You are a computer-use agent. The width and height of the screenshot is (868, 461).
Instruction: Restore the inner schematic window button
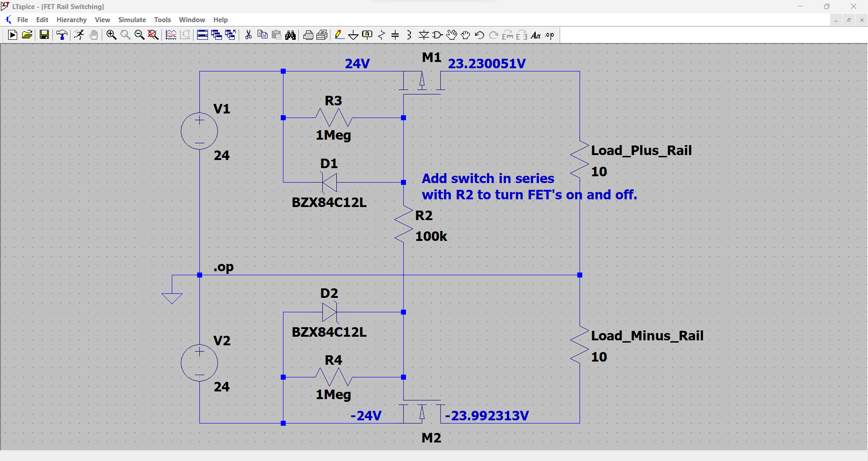click(849, 20)
